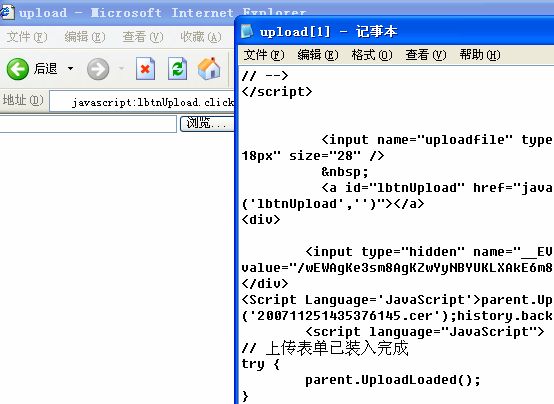
Task: Click the ('lbtnUpload','')"></a> line in Notepad
Action: [333, 204]
